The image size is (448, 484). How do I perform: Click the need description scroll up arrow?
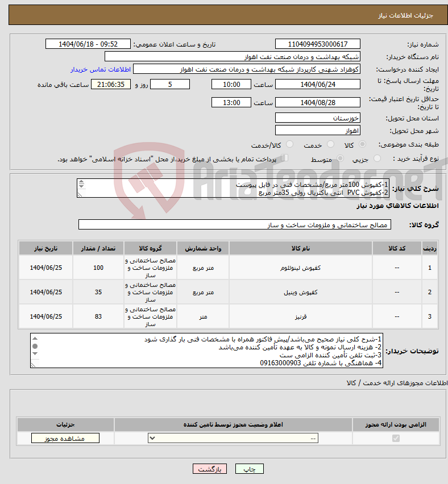(x=81, y=182)
